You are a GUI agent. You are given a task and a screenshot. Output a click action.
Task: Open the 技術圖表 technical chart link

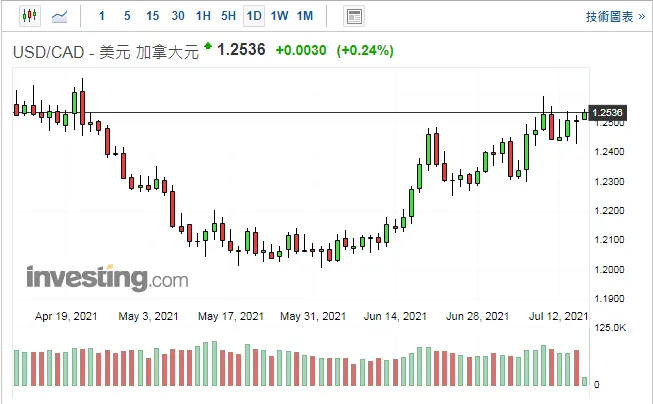tap(615, 17)
